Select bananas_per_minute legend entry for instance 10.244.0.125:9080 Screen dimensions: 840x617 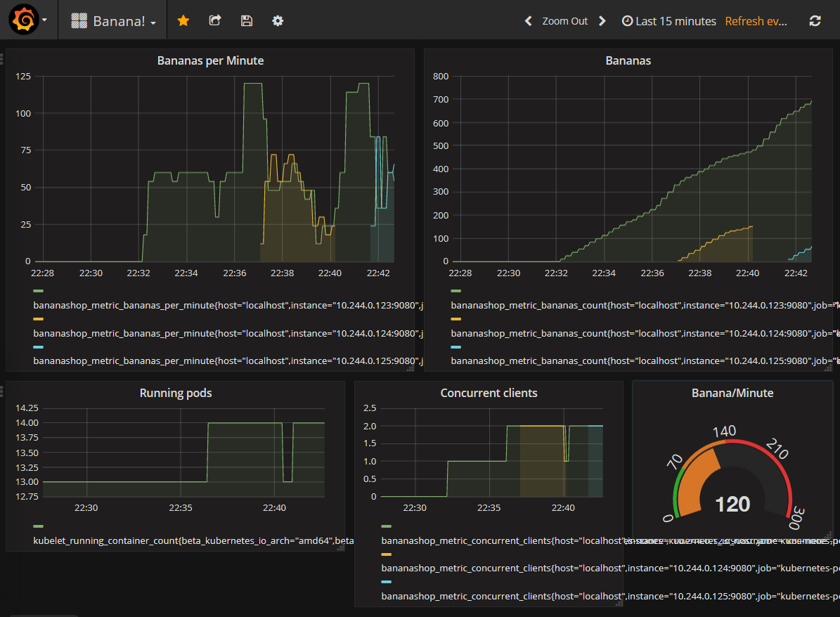228,361
